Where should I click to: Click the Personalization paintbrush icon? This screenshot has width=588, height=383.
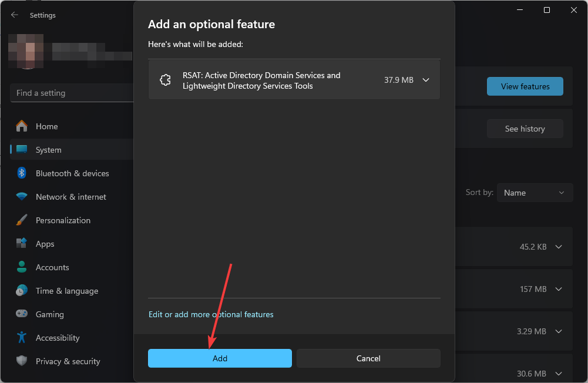22,220
